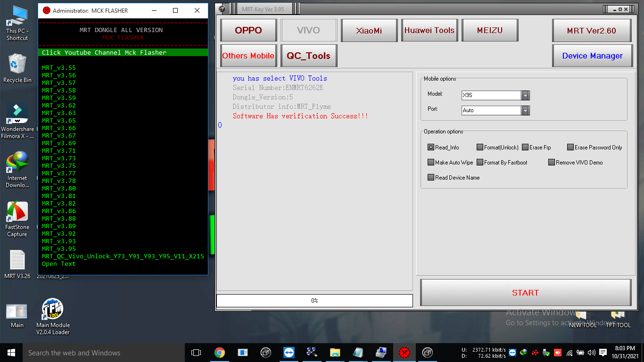Select MRT_v3.88 in MCK Flasher list
The image size is (644, 362).
59,219
